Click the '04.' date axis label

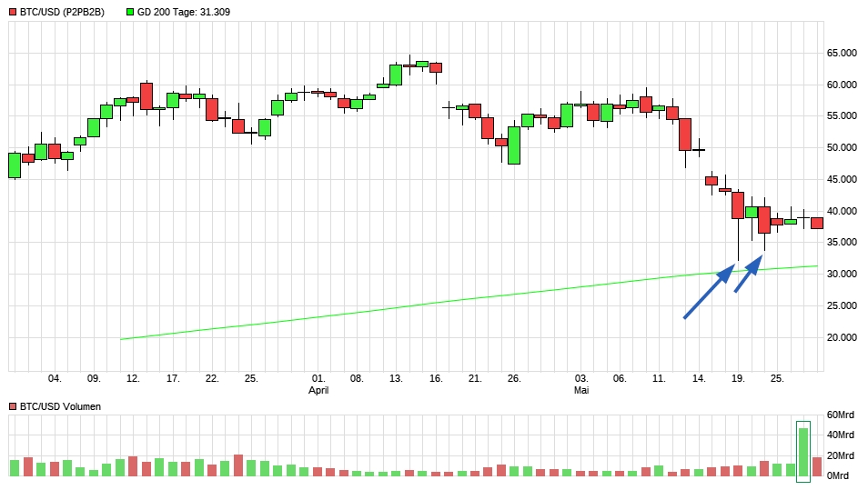(x=55, y=379)
